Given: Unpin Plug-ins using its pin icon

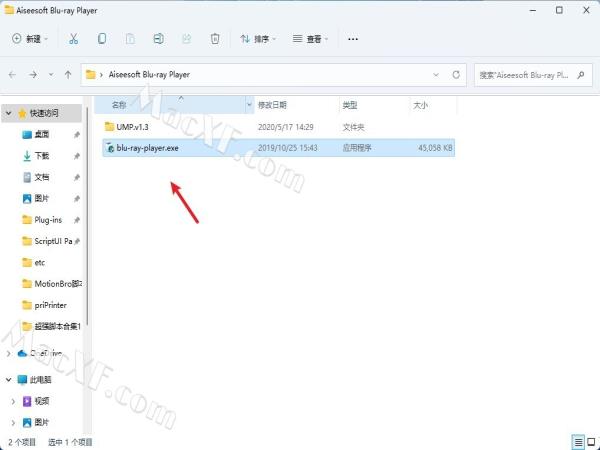Looking at the screenshot, I should 77,220.
